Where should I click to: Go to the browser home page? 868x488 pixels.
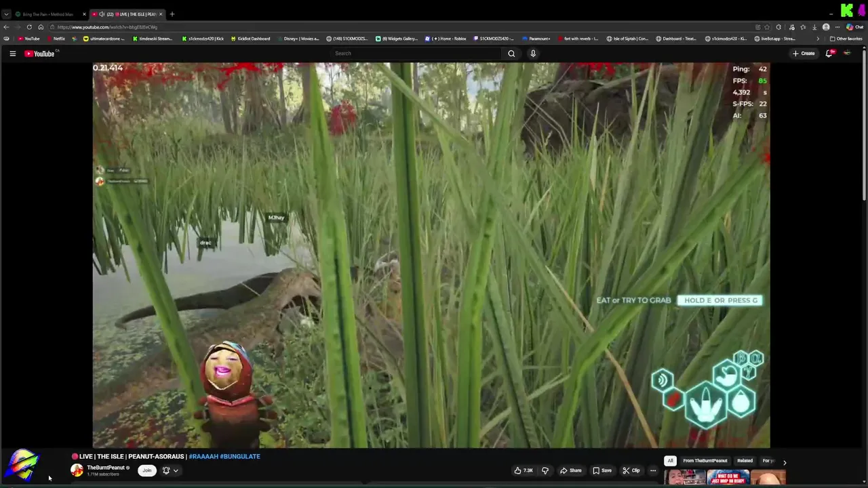point(41,27)
